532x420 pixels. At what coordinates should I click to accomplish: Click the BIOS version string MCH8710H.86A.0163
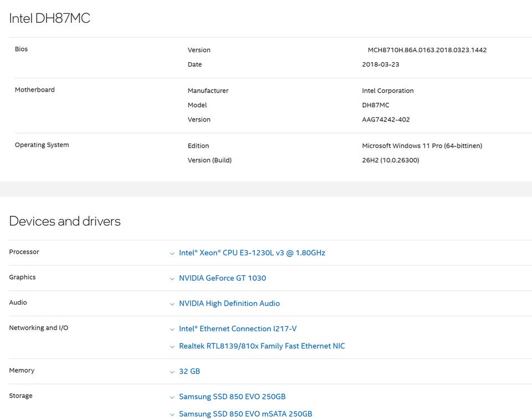pyautogui.click(x=427, y=50)
